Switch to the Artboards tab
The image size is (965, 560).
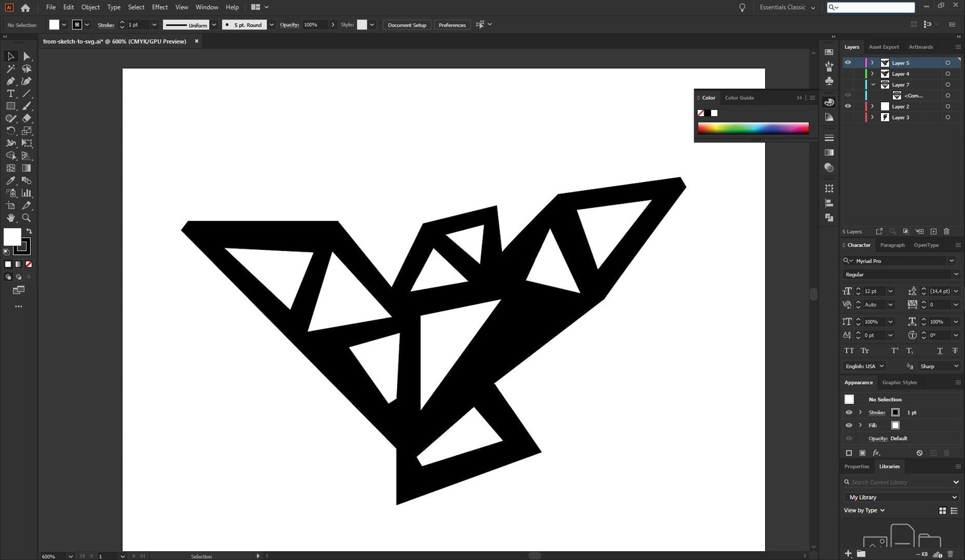[x=920, y=47]
